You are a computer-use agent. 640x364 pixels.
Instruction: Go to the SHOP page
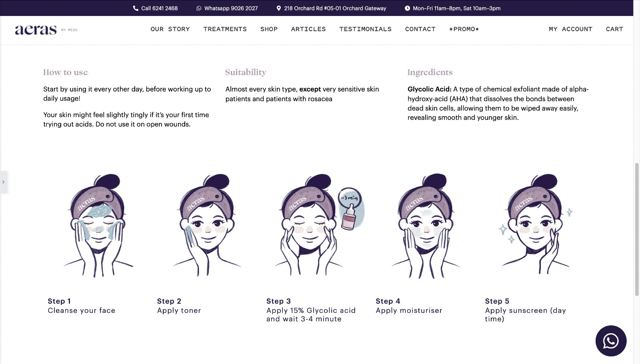(269, 29)
